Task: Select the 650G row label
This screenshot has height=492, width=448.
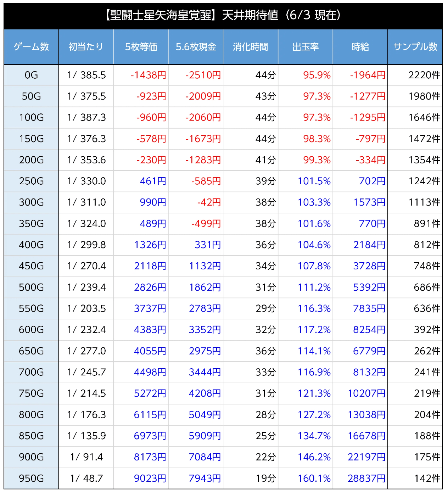Action: coord(31,351)
